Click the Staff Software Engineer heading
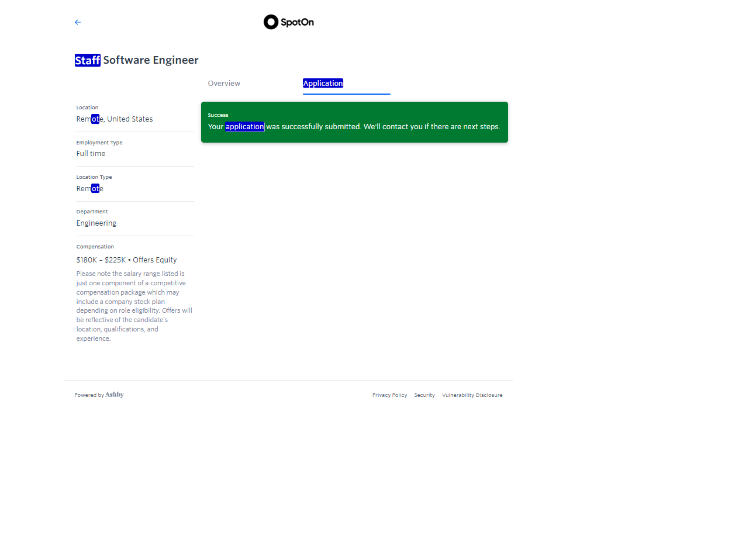The height and width of the screenshot is (546, 756). click(x=137, y=60)
